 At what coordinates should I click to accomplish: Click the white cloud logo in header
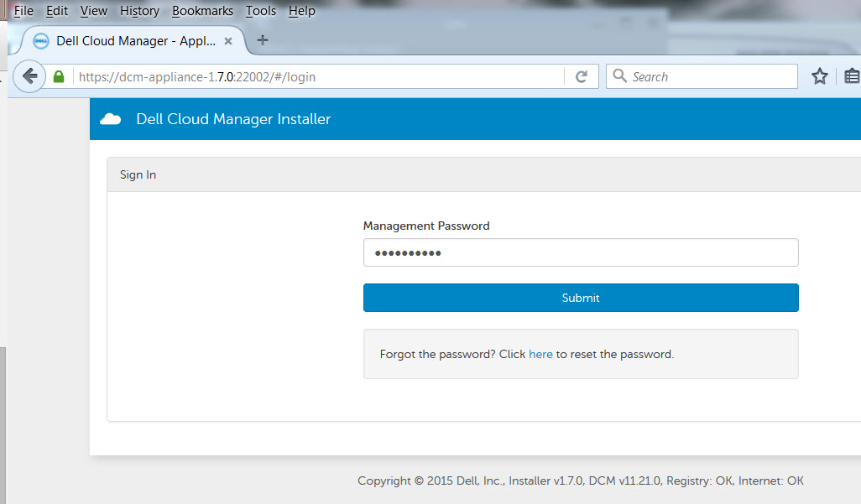click(x=111, y=118)
